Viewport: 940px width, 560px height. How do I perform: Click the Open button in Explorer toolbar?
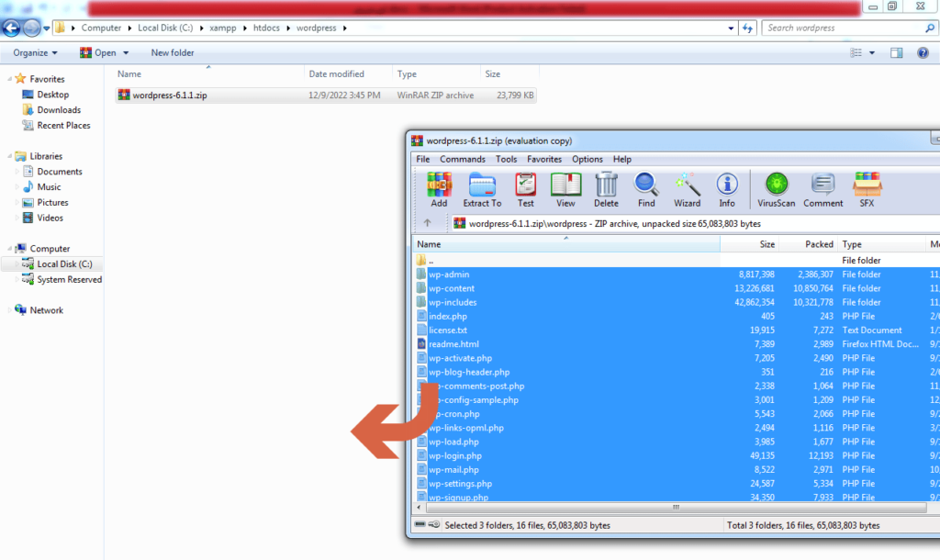coord(98,52)
